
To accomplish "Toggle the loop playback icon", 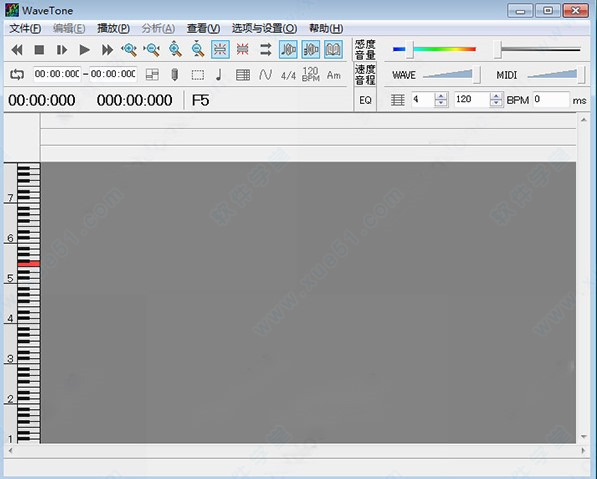I will point(17,74).
